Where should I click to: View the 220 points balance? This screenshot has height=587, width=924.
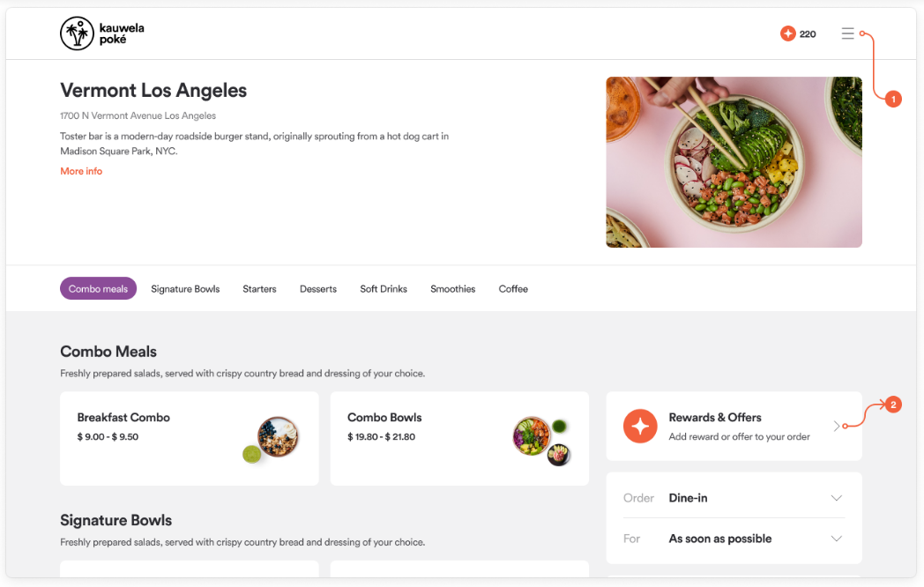pos(808,34)
